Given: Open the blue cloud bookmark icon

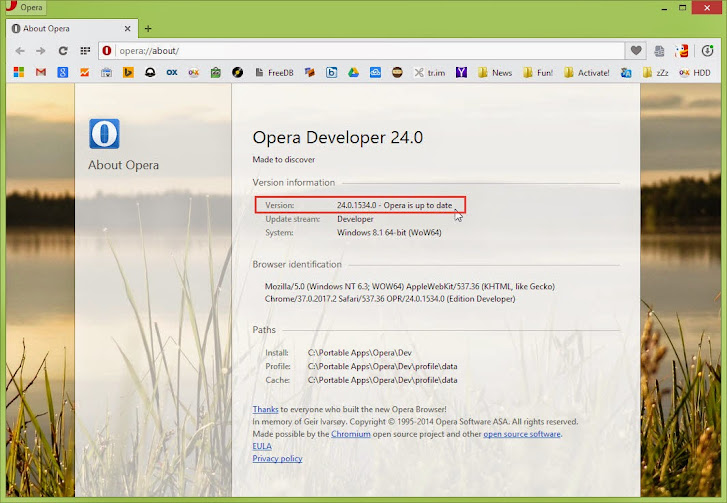Looking at the screenshot, I should 375,72.
